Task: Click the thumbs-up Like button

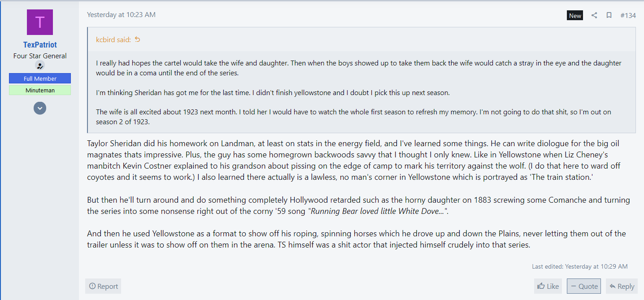Action: [x=548, y=286]
